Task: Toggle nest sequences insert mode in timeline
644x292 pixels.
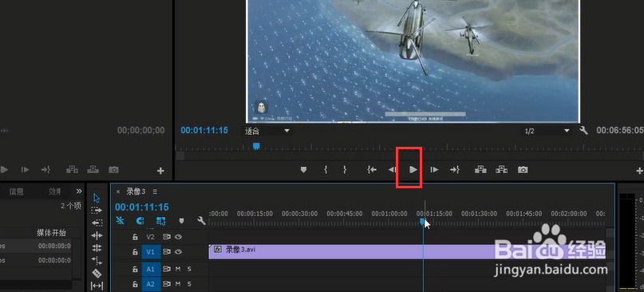Action: (x=120, y=220)
